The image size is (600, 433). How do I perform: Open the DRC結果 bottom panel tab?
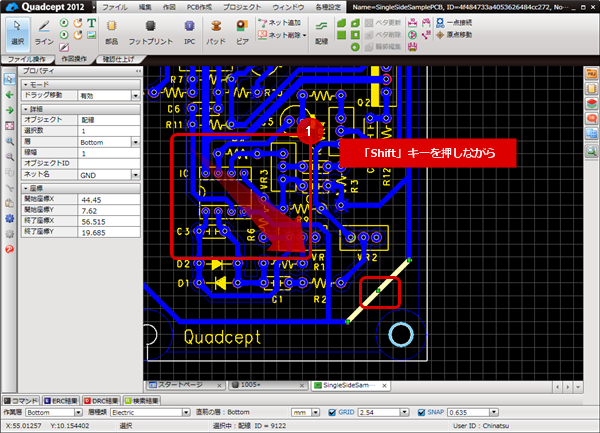click(x=101, y=401)
